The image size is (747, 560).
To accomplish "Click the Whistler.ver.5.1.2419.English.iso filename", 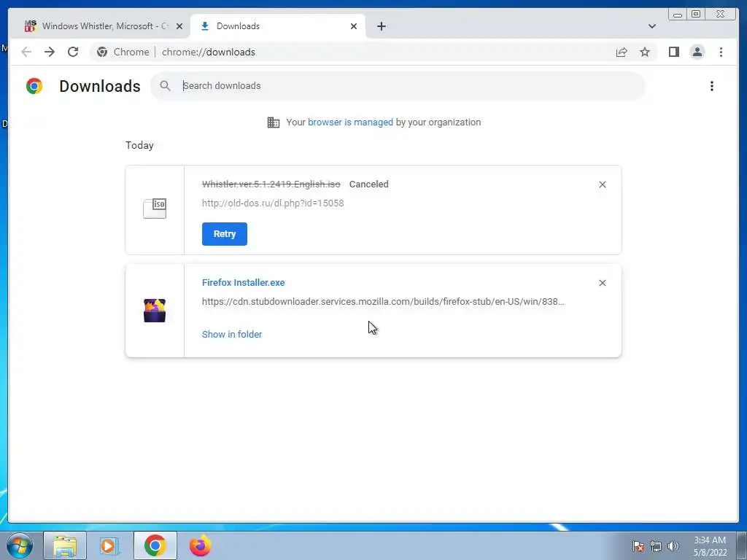I will point(271,184).
